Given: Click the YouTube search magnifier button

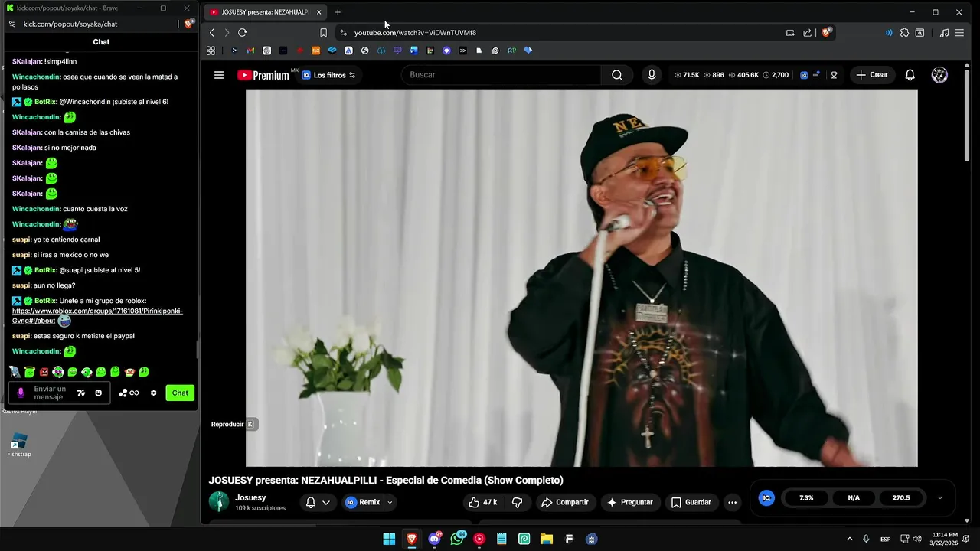Looking at the screenshot, I should (x=617, y=75).
